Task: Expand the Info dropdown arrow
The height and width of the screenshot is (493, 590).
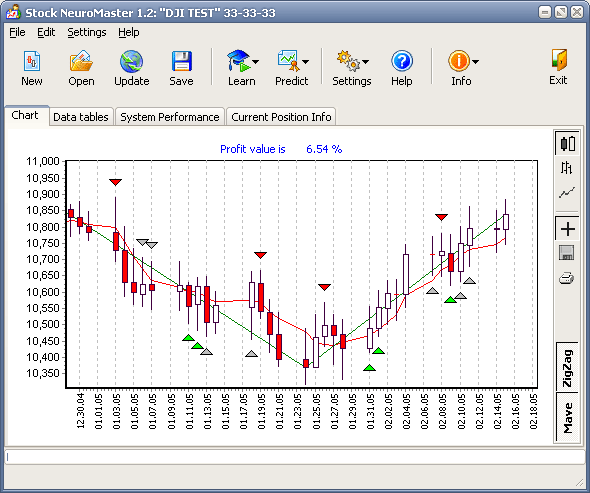Action: coord(475,62)
